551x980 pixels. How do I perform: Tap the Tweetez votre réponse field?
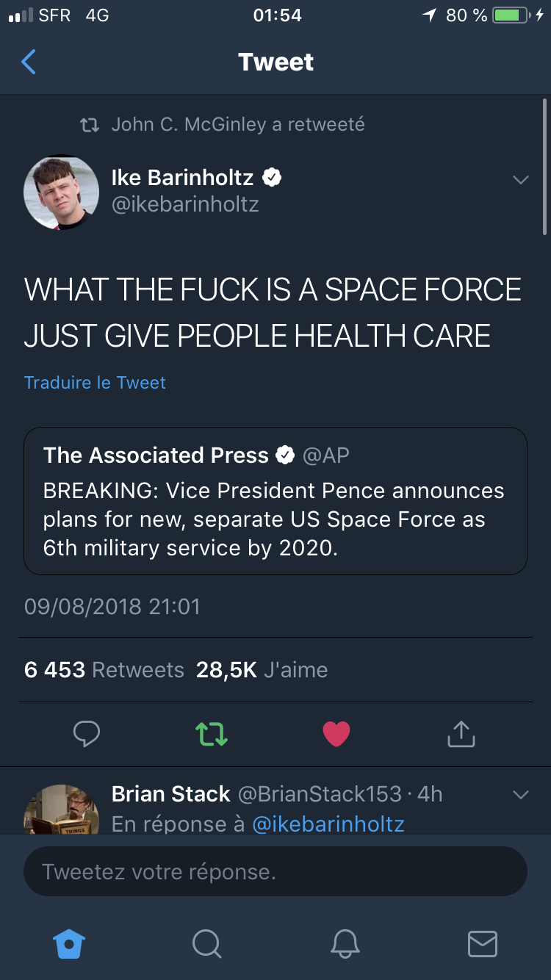click(x=275, y=872)
